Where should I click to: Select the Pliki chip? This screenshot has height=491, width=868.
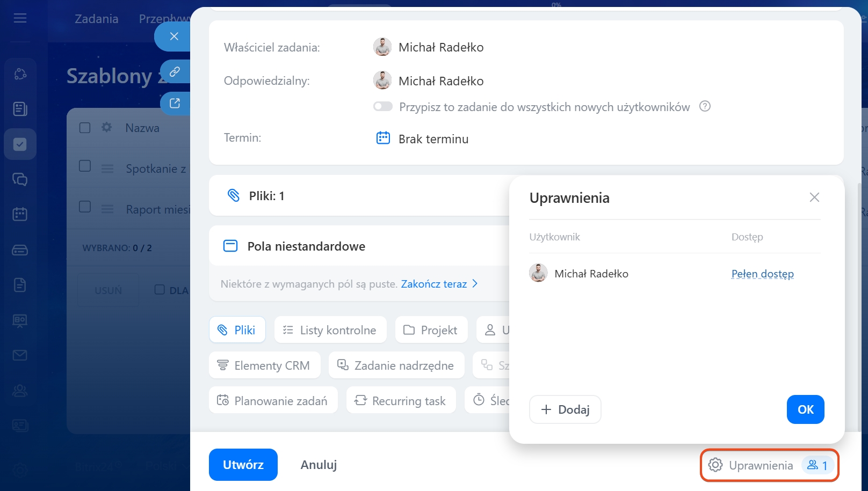[237, 330]
